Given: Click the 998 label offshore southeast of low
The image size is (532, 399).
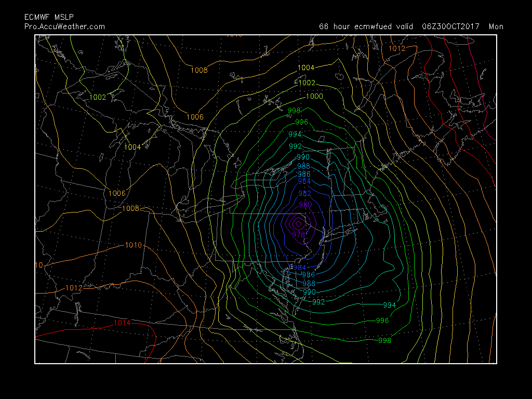Looking at the screenshot, I should tap(384, 340).
